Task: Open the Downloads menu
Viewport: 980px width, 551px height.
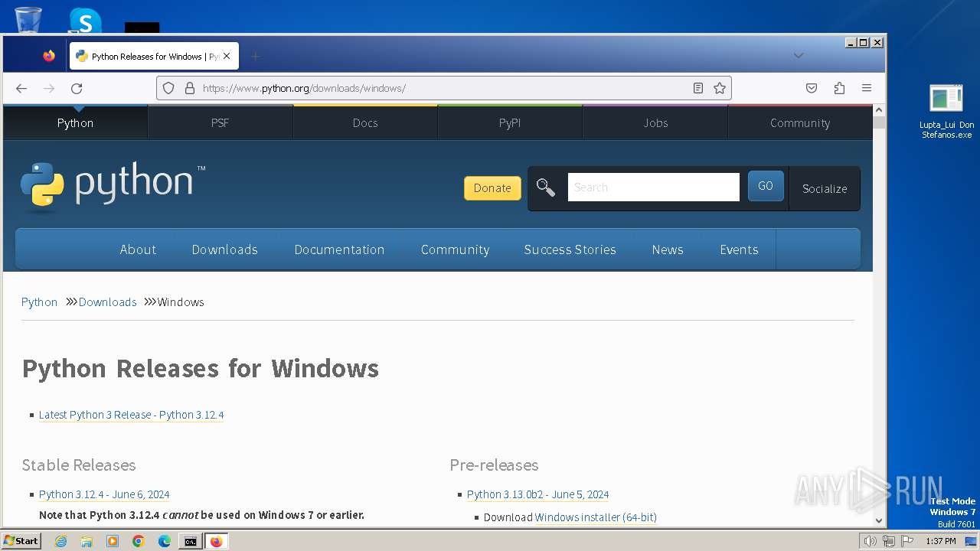Action: 225,249
